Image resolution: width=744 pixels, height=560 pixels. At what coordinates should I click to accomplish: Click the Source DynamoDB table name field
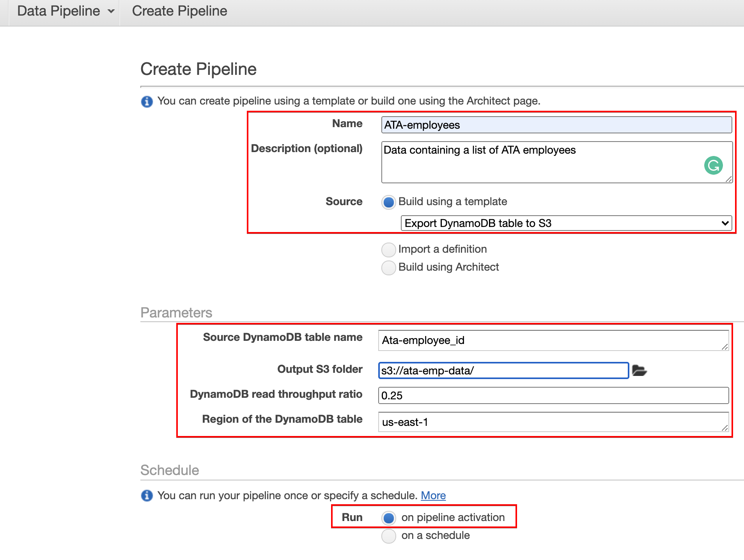(553, 340)
